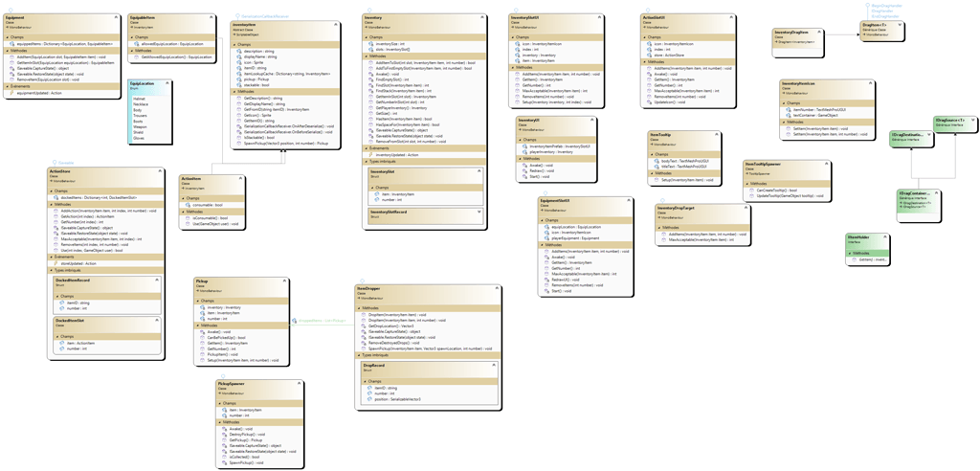The height and width of the screenshot is (471, 980).
Task: Click the inventorySize field icon in Inventory
Action: tap(371, 44)
